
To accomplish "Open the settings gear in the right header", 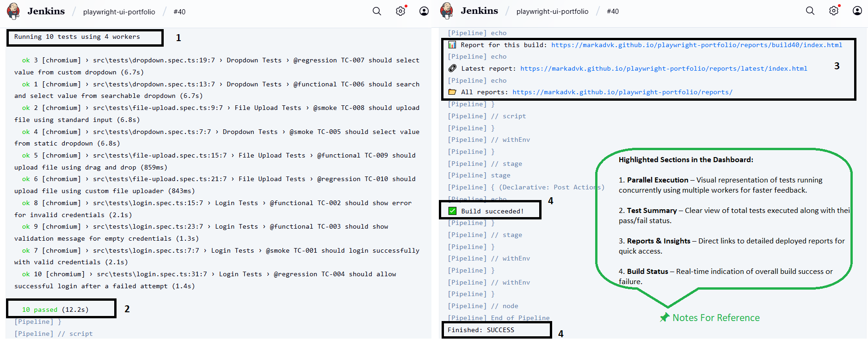I will (834, 11).
